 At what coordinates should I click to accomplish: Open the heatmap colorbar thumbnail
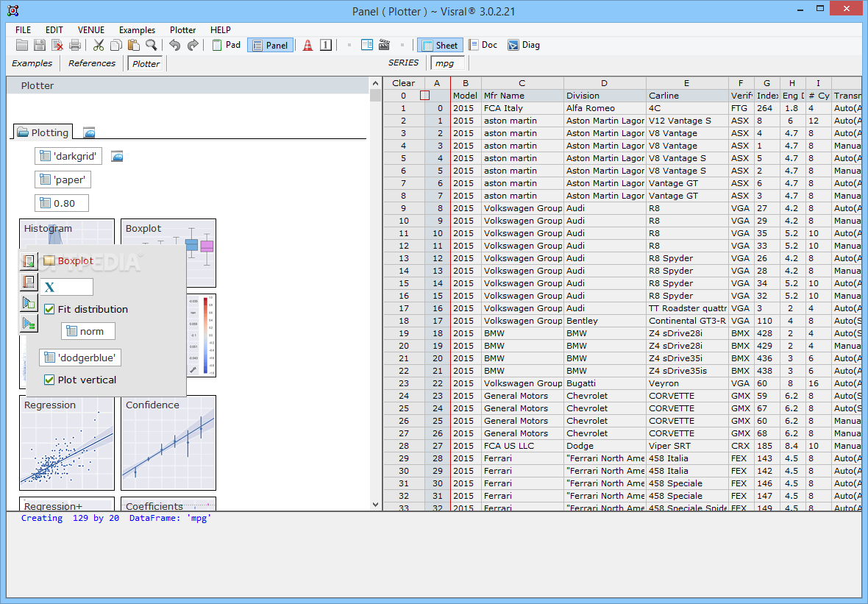point(202,335)
